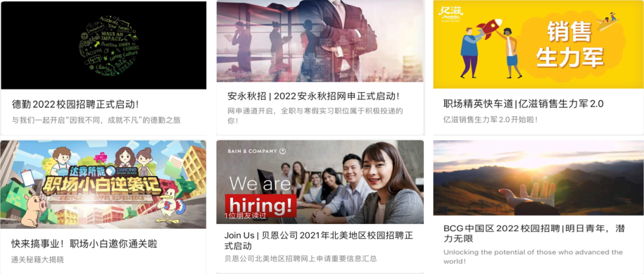Click the Join Us 贝恩公司2021年北美地区校园招聘 headline
The image size is (644, 274).
pos(318,241)
